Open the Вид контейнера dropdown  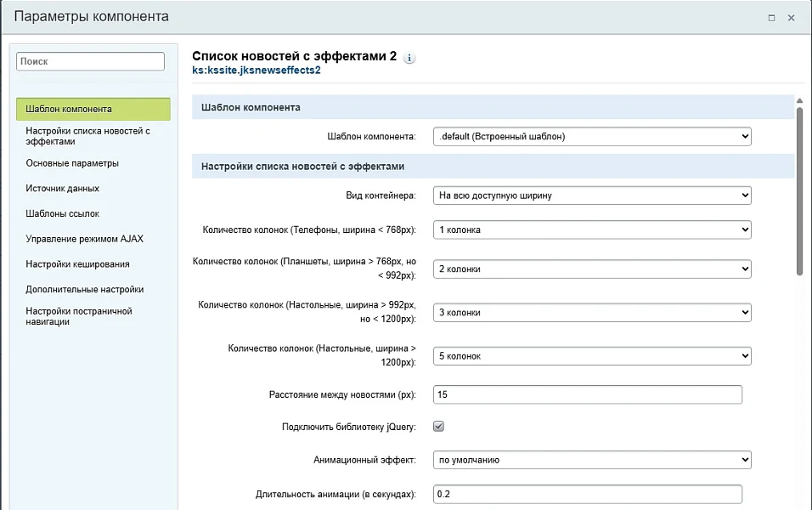click(592, 195)
